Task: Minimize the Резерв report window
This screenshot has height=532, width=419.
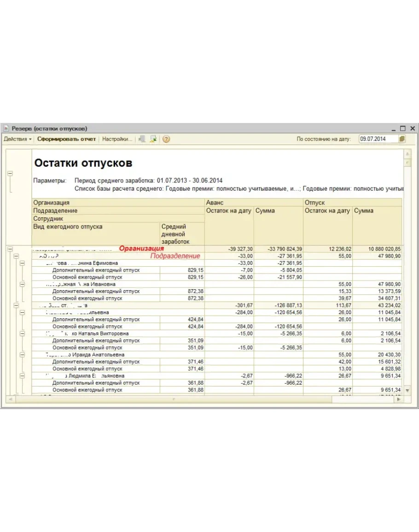Action: 393,129
